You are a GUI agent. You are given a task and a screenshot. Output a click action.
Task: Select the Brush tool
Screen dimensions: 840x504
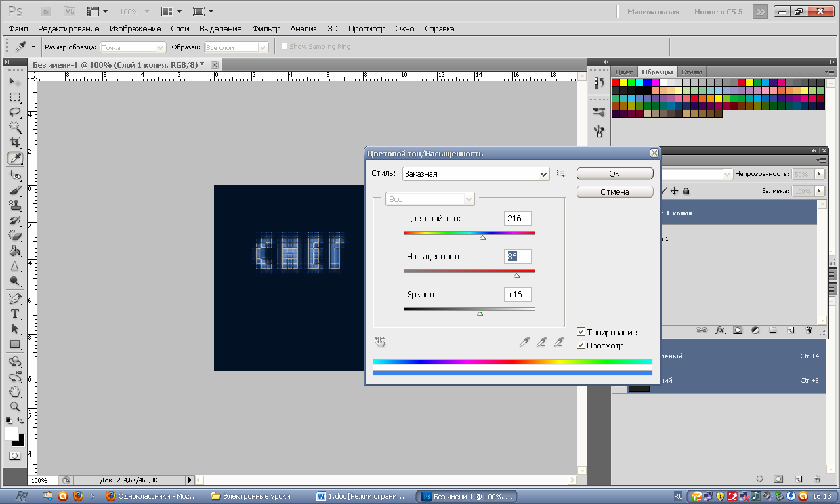coord(15,190)
